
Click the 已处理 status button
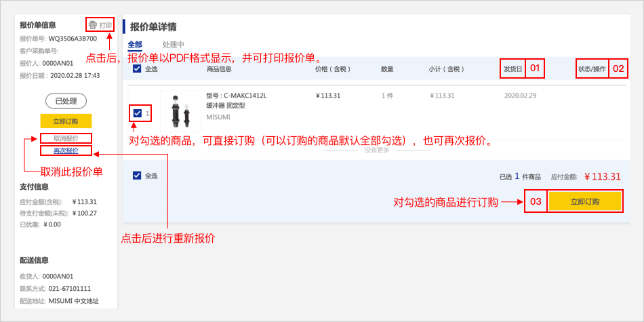click(66, 101)
